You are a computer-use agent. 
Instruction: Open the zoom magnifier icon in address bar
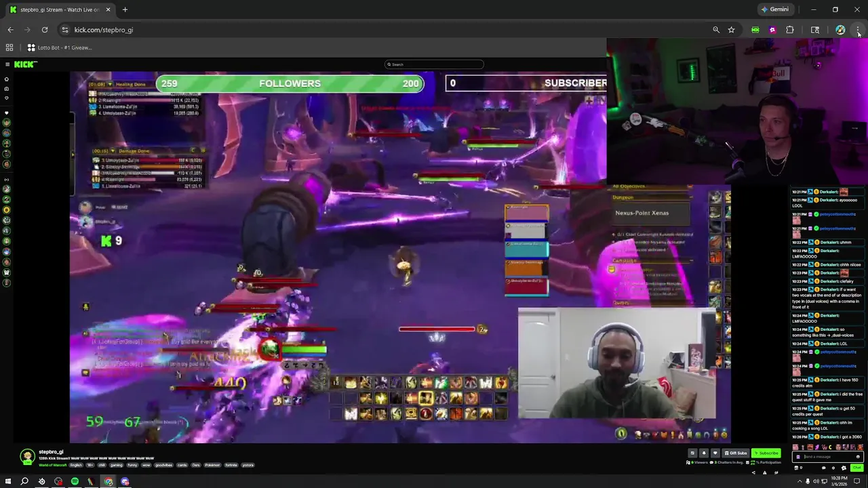pos(716,30)
